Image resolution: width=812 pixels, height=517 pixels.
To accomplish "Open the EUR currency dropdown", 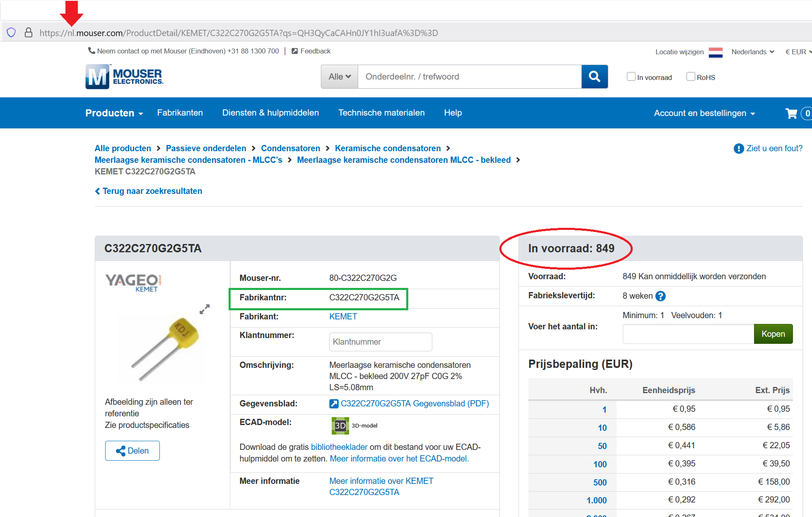I will pyautogui.click(x=798, y=52).
